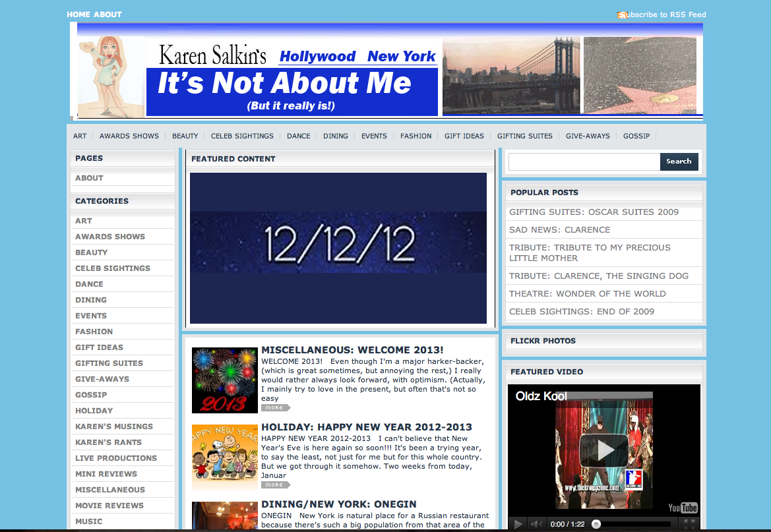771x532 pixels.
Task: Open TRIBUTE: CLARENCE, THE SINGING DOG post
Action: point(598,276)
